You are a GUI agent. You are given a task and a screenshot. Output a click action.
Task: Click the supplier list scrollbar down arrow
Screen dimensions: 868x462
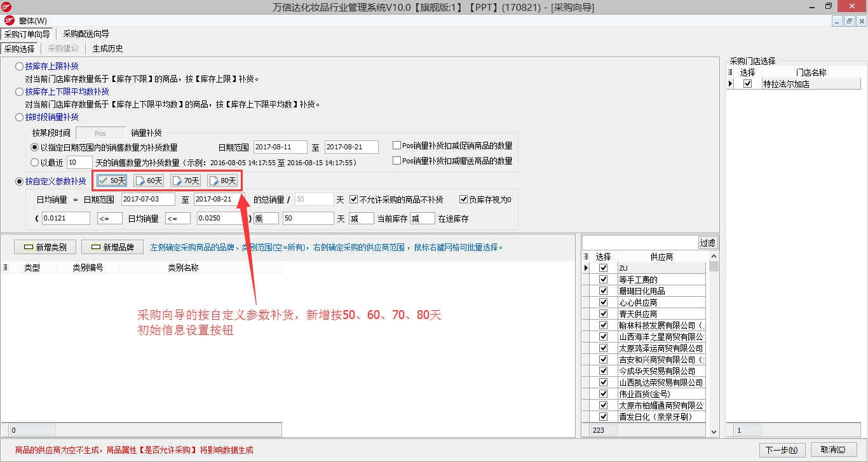(x=714, y=432)
